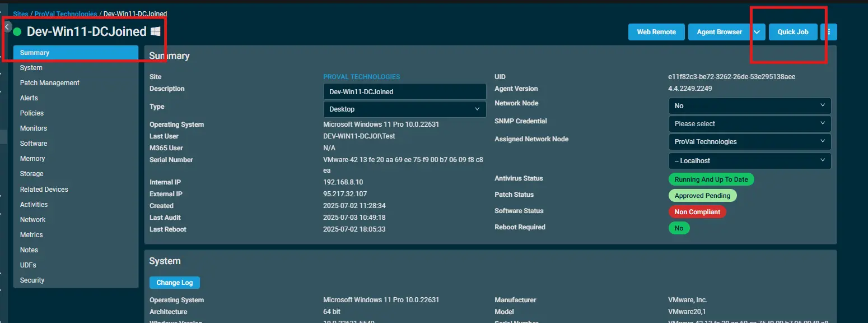Open the Alerts section
The height and width of the screenshot is (323, 868).
coord(76,98)
